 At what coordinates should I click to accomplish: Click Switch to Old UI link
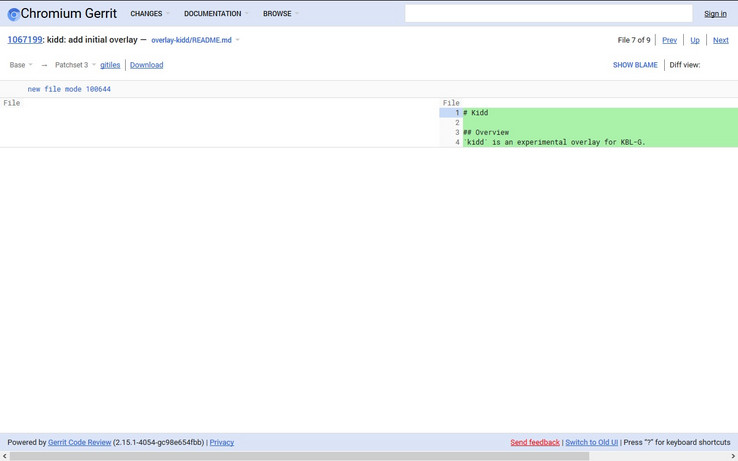(x=591, y=442)
